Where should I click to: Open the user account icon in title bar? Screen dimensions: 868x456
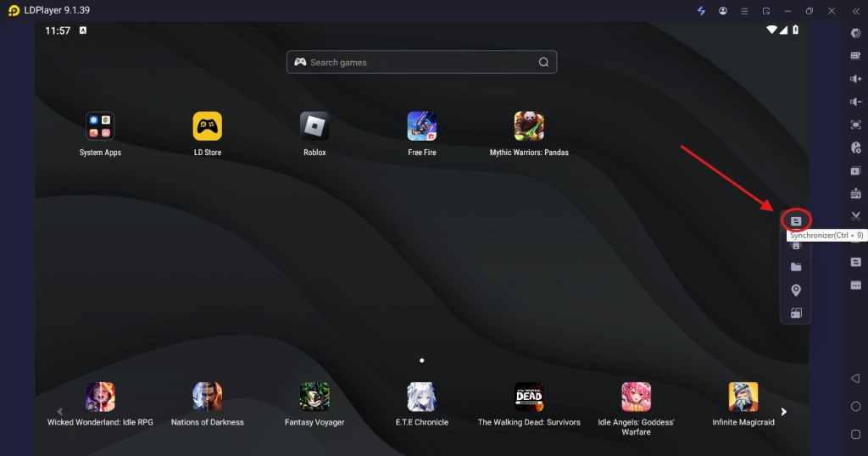[x=723, y=11]
